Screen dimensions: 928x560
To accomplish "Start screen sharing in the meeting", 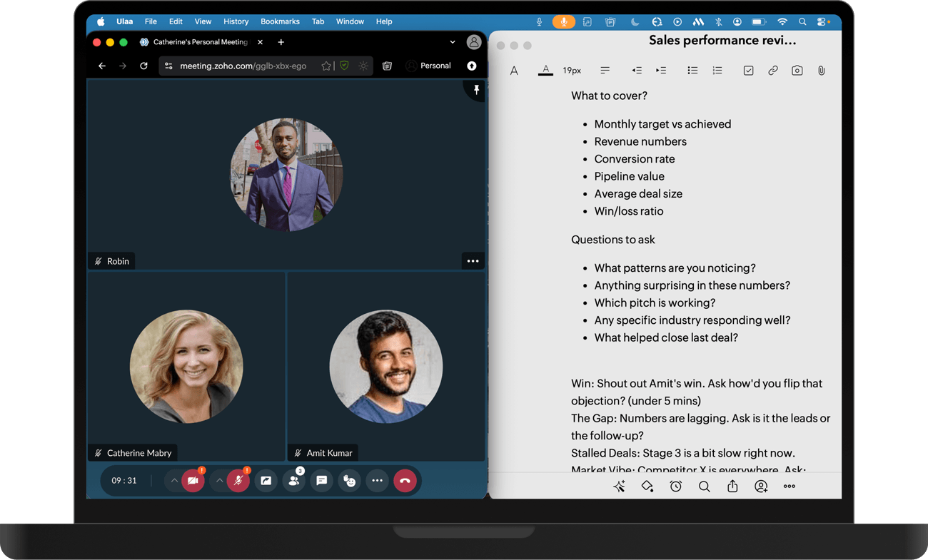I will (266, 481).
